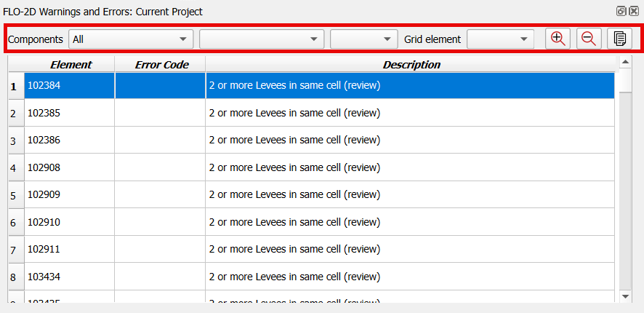This screenshot has height=313, width=644.
Task: Click the scrollbar down arrow
Action: pyautogui.click(x=625, y=296)
